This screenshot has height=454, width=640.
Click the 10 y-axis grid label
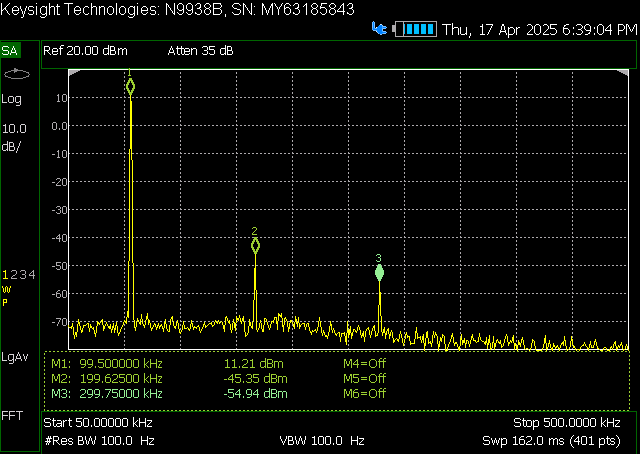coord(61,98)
